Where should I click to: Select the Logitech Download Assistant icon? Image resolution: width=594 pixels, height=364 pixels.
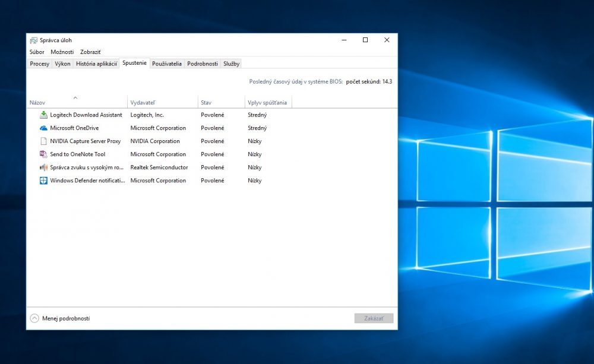tap(43, 115)
